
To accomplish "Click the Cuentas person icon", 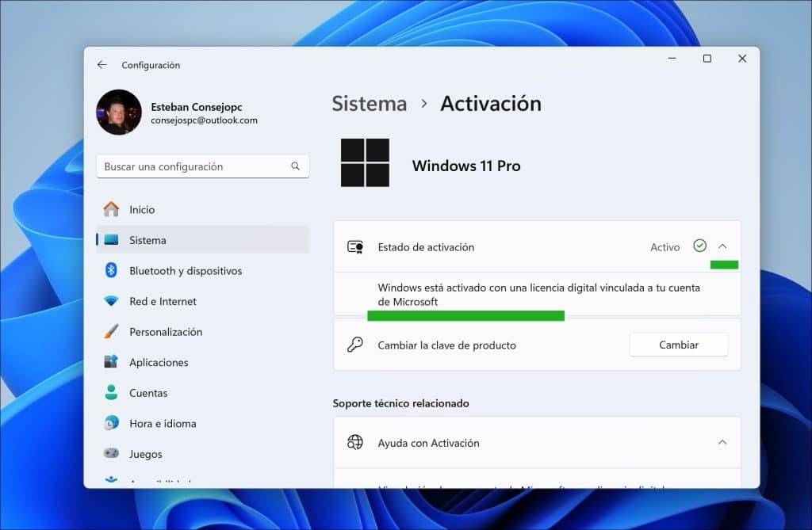I will 111,392.
